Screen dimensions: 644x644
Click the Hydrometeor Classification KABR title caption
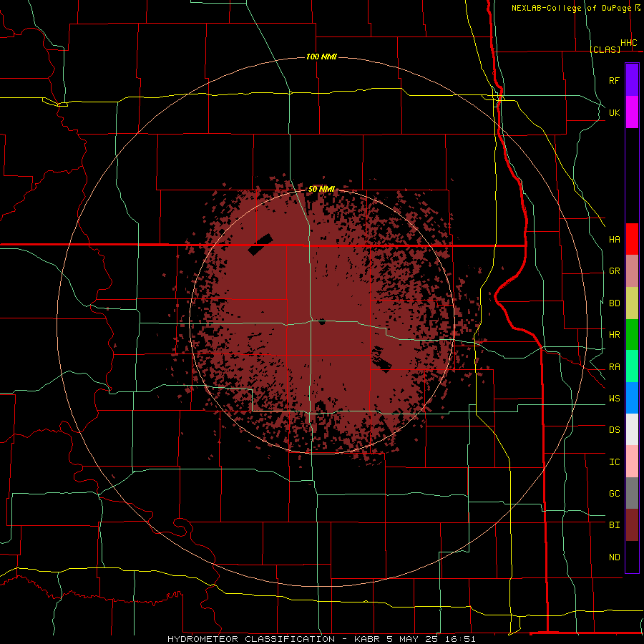click(321, 639)
